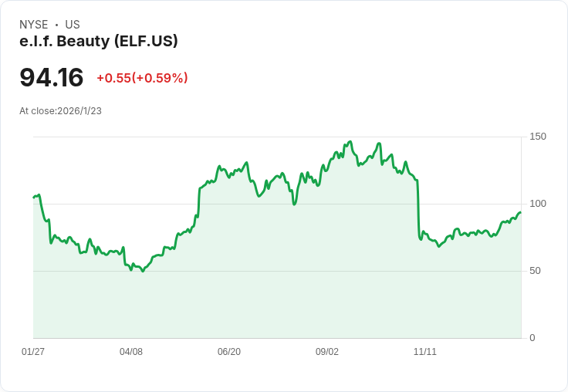Click the 150 value on the price axis
Viewport: 568px width, 392px height.
click(538, 137)
